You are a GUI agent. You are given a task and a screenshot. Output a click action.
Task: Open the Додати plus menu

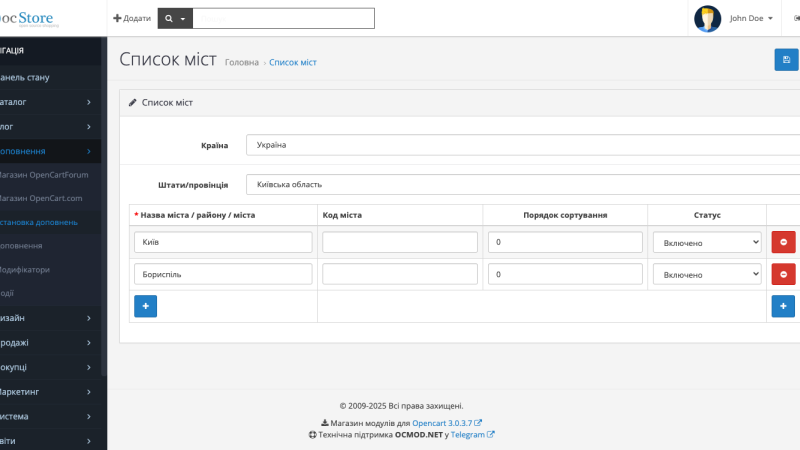132,18
